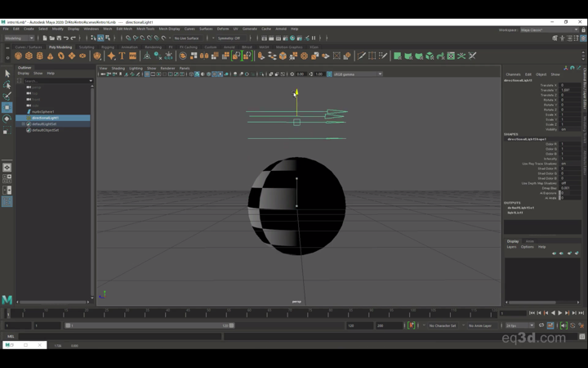Click the Type text tool icon
This screenshot has height=368, width=588.
(x=122, y=56)
